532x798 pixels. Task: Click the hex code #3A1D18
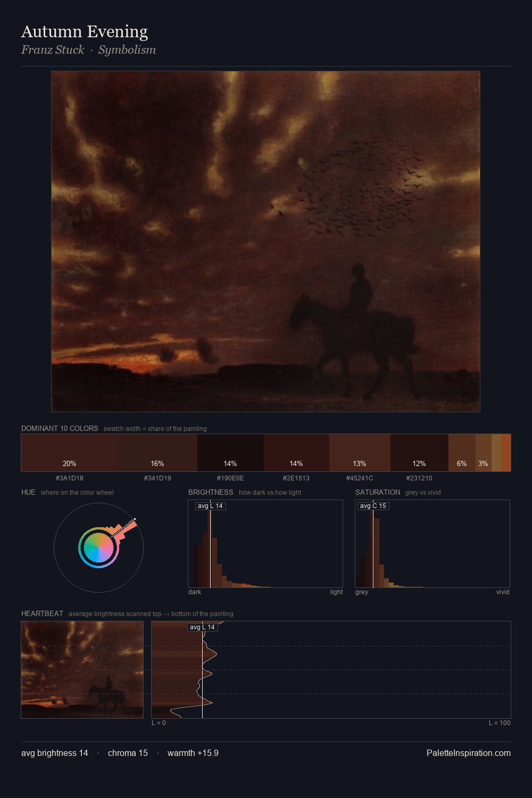70,478
